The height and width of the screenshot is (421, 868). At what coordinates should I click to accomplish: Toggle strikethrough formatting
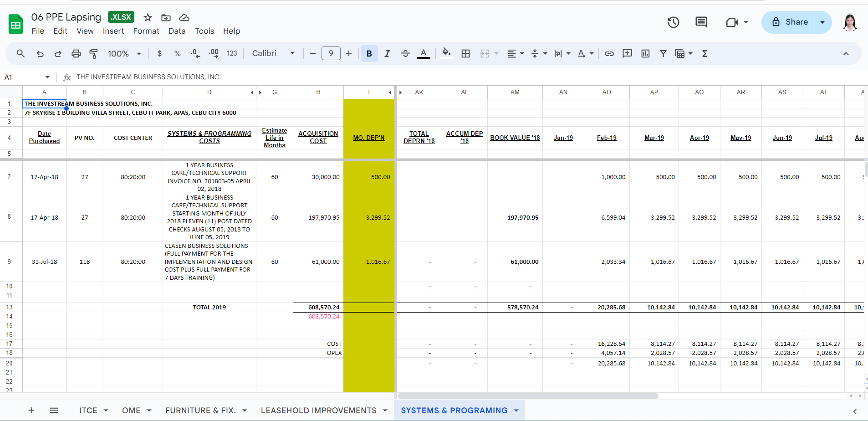pos(405,54)
